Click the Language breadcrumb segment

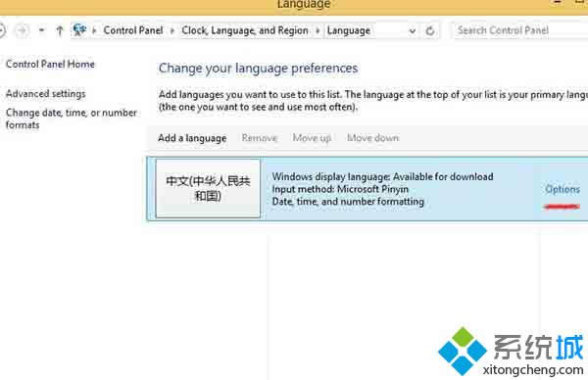[349, 30]
